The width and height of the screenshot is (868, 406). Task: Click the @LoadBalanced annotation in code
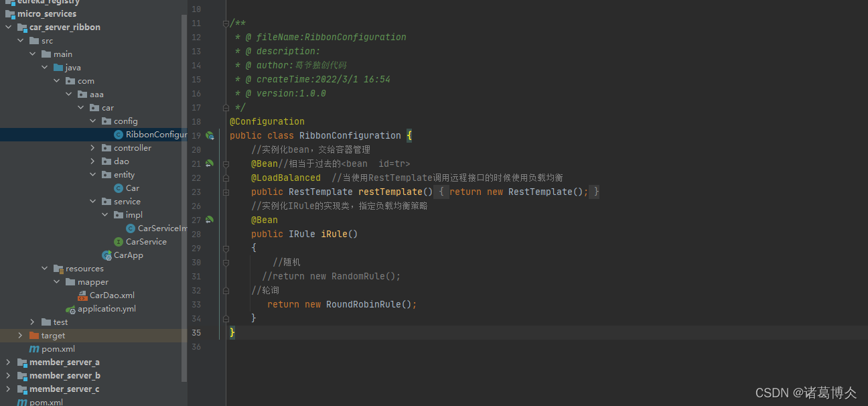click(x=286, y=178)
